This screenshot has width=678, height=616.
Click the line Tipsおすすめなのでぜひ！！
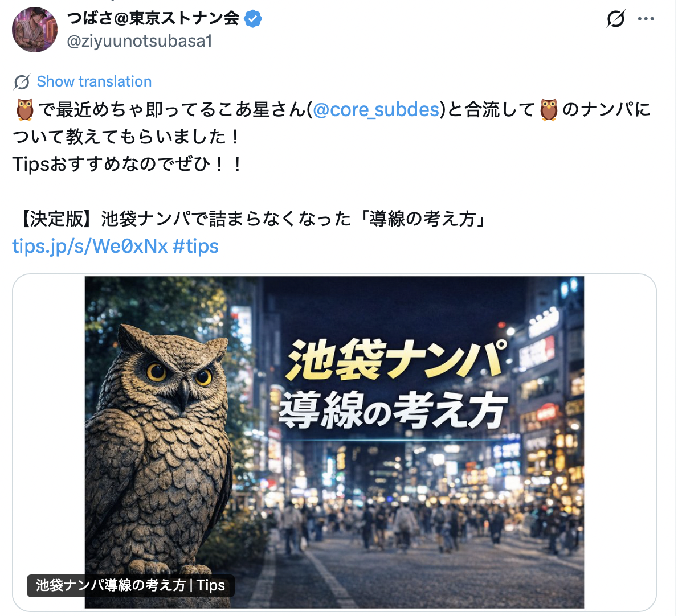point(128,164)
